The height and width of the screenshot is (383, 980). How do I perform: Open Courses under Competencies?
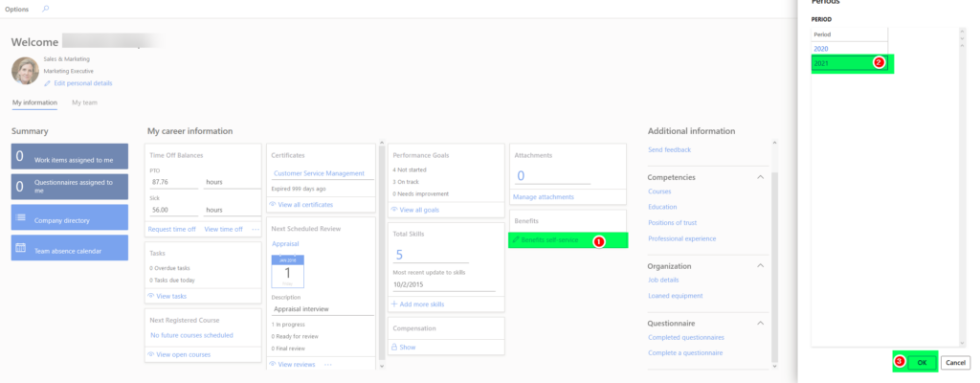pos(659,191)
